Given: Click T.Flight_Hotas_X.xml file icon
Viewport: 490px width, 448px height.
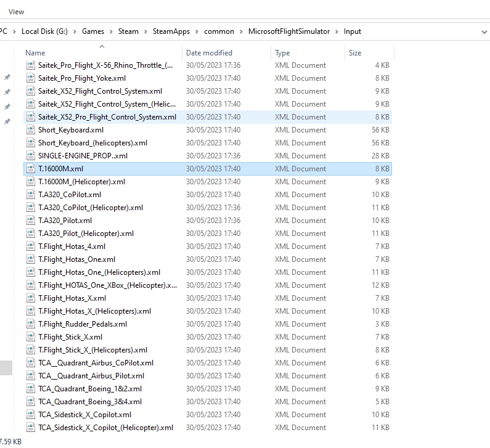Looking at the screenshot, I should click(31, 298).
